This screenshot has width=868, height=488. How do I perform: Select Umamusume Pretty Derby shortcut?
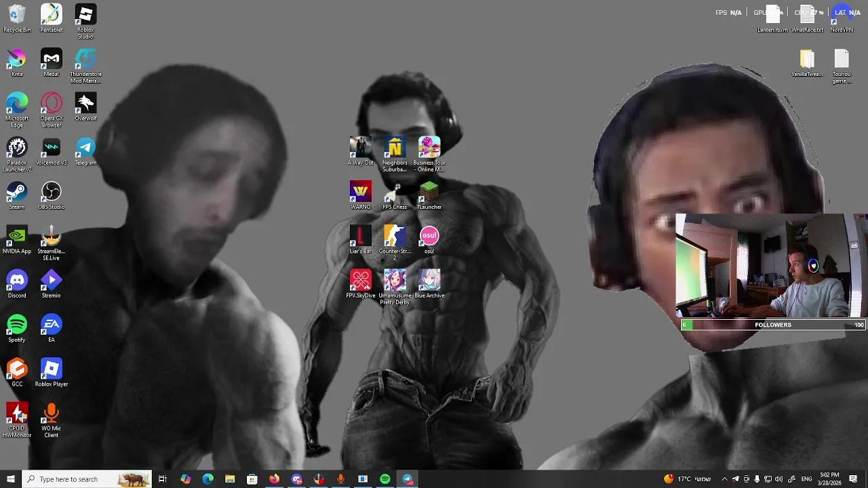(395, 287)
